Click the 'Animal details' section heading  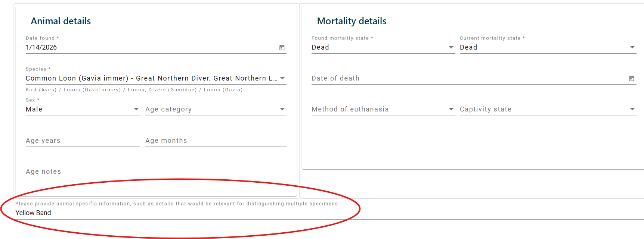pyautogui.click(x=61, y=21)
